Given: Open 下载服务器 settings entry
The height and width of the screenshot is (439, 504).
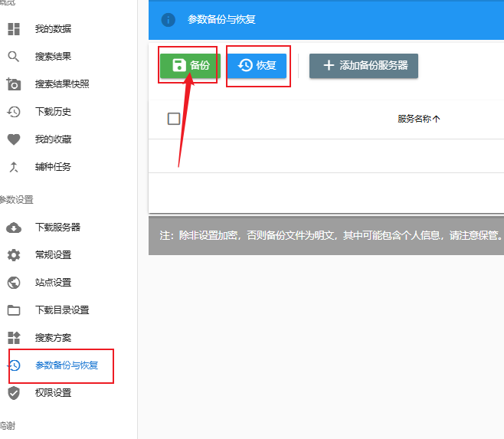Looking at the screenshot, I should [57, 228].
